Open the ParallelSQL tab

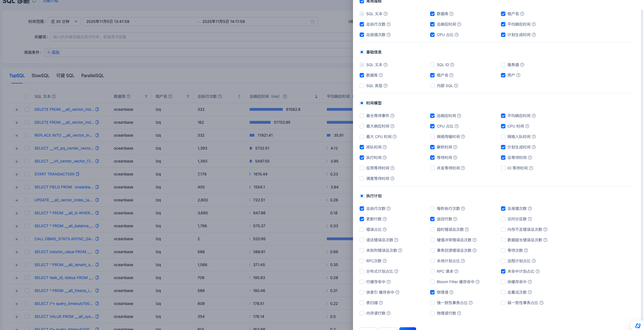[93, 75]
